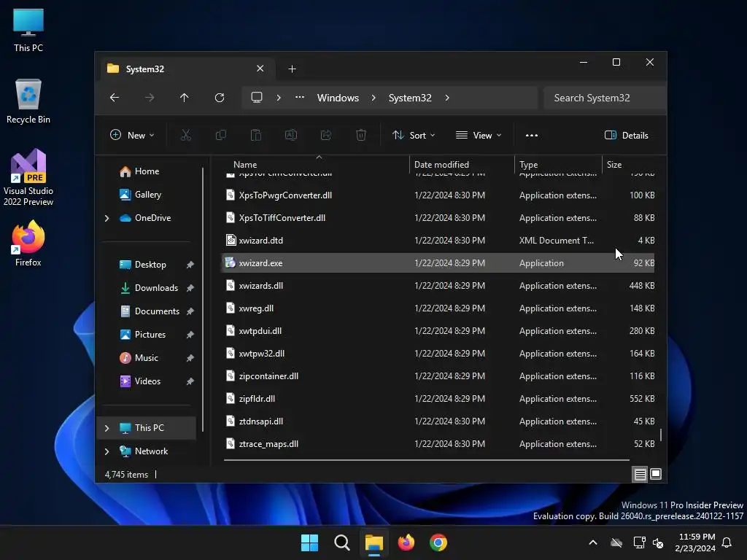Select Recycle Bin desktop icon

pos(28,101)
